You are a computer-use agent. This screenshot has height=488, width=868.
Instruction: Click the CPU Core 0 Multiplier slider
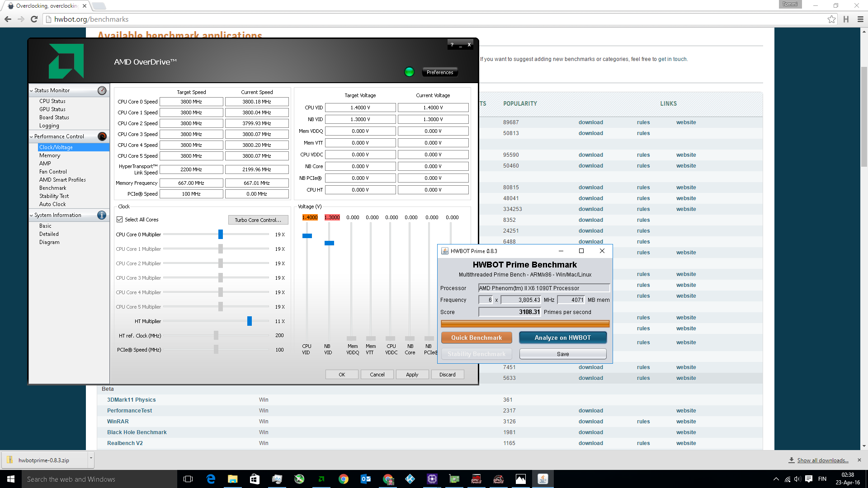coord(221,234)
